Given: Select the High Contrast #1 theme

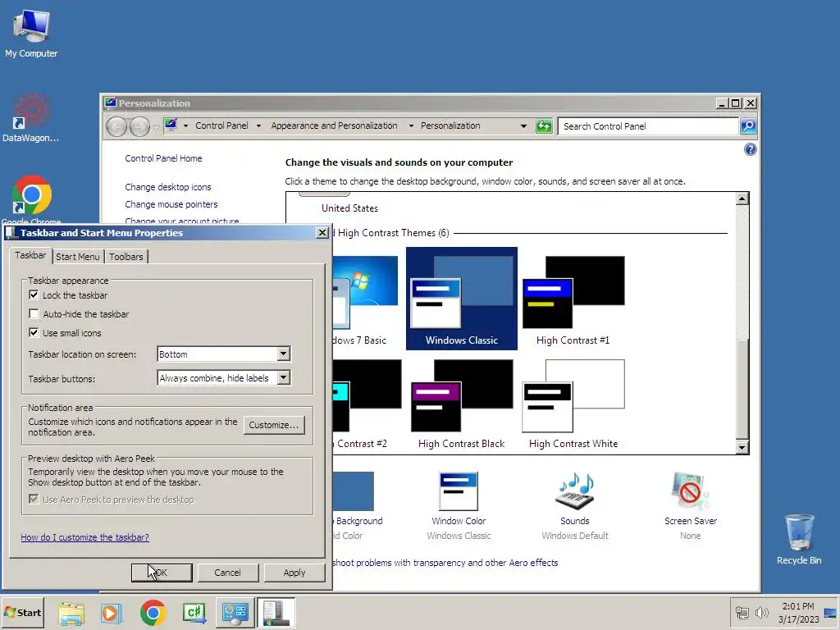Looking at the screenshot, I should click(573, 299).
